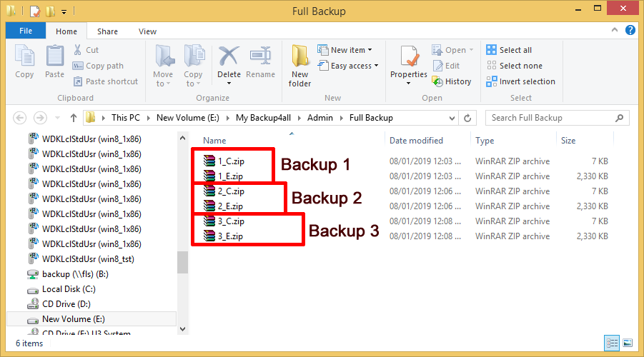Go Up one folder level
Image resolution: width=644 pixels, height=357 pixels.
tap(74, 118)
